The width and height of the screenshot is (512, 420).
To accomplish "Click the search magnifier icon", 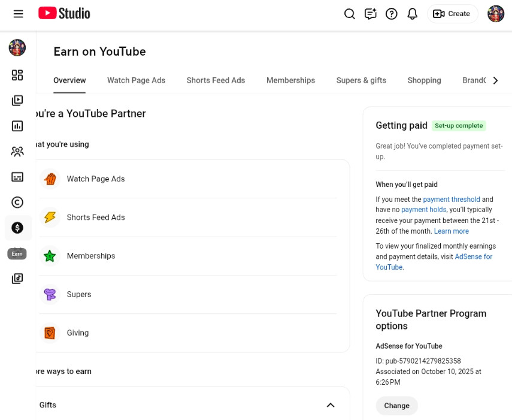I will pos(350,14).
